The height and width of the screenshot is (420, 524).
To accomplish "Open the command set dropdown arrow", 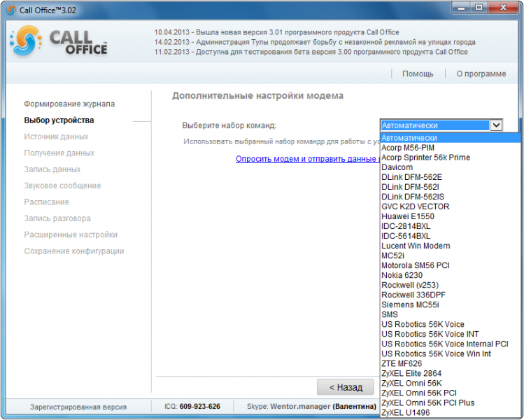I will click(496, 125).
